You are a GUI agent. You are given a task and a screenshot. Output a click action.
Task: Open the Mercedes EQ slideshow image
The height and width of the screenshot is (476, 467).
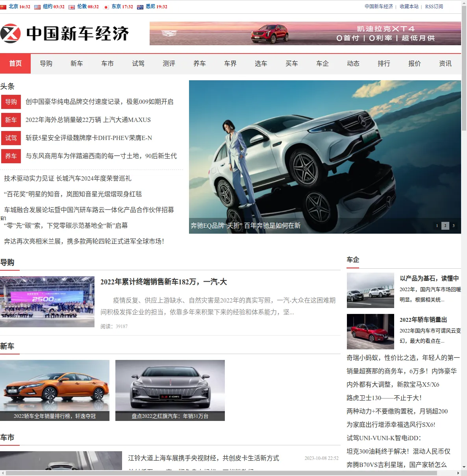(325, 157)
